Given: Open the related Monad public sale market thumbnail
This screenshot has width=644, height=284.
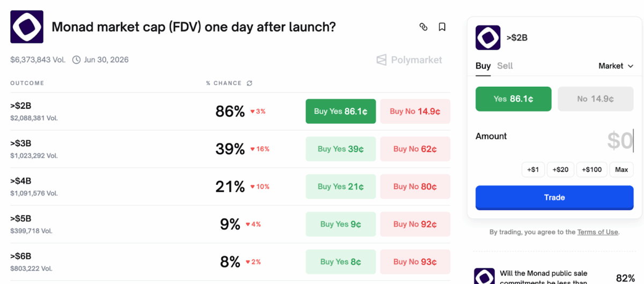Looking at the screenshot, I should tap(484, 276).
